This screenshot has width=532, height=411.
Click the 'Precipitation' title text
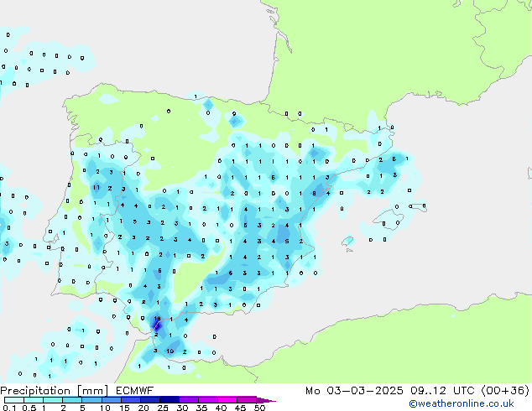click(x=35, y=391)
